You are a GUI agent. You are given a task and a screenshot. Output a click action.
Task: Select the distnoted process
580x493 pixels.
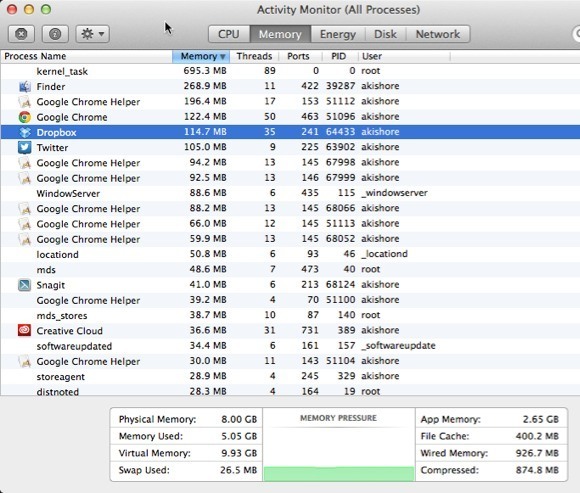(x=290, y=391)
